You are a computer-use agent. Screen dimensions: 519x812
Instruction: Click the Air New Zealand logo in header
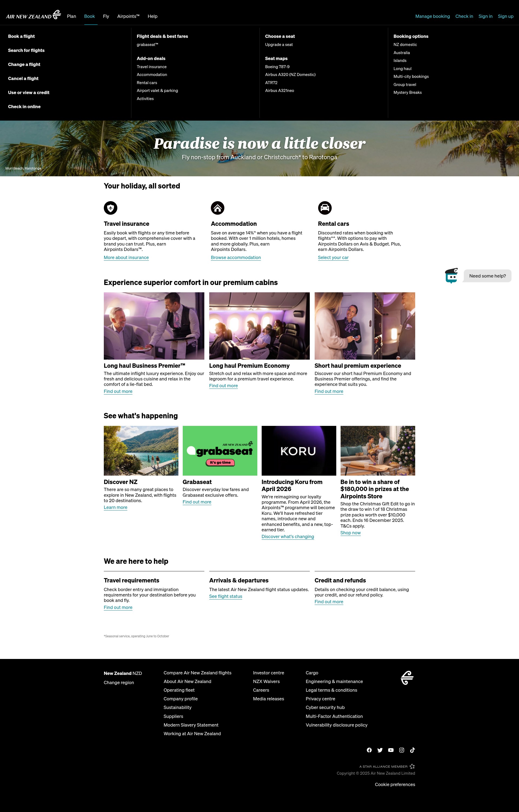[x=33, y=15]
